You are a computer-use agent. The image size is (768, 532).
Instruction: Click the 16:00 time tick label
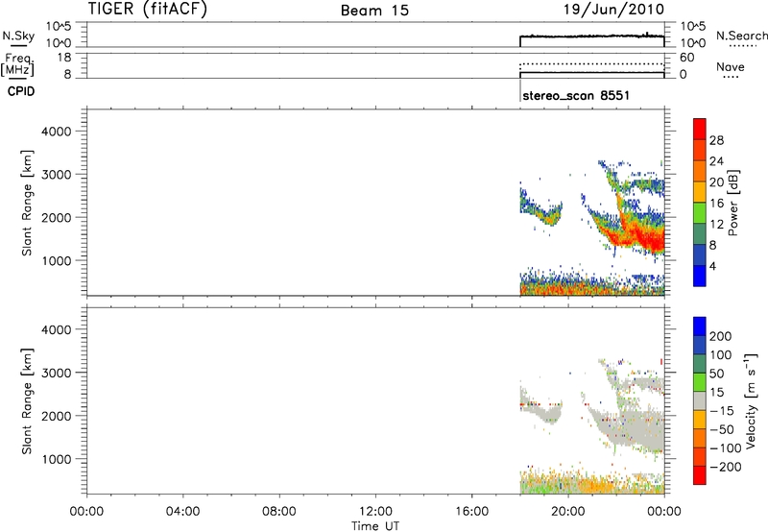point(471,512)
